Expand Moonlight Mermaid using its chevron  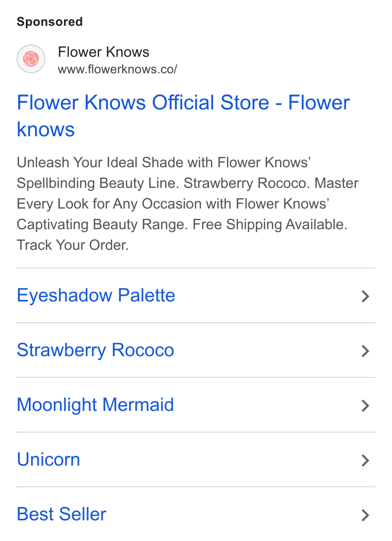point(366,406)
